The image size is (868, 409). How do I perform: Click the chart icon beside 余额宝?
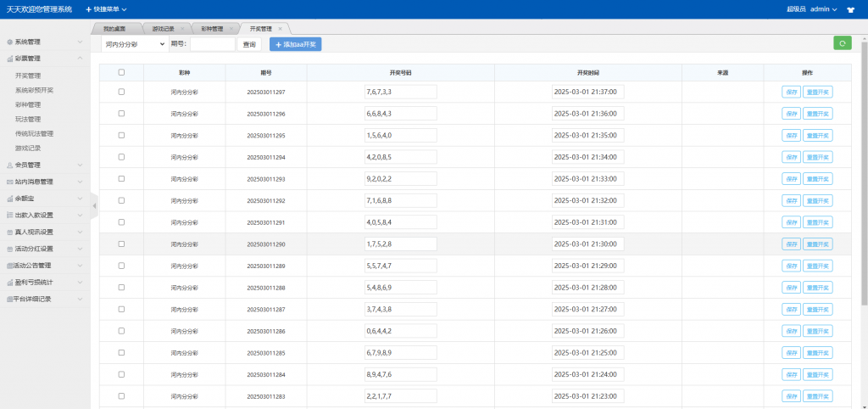(9, 199)
